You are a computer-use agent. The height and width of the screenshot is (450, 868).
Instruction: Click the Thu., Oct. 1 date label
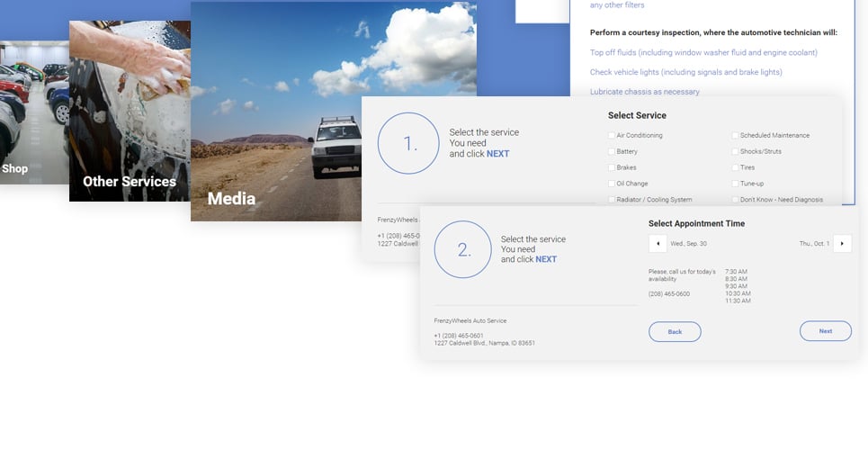(x=814, y=243)
